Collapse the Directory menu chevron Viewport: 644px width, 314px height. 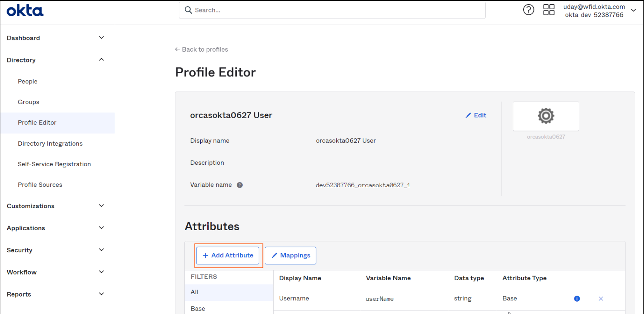101,60
